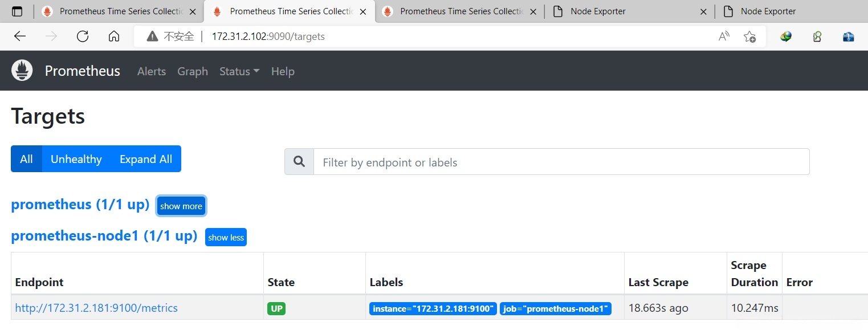Click the prometheus (1/1 up) heading
The height and width of the screenshot is (334, 868).
click(x=80, y=205)
